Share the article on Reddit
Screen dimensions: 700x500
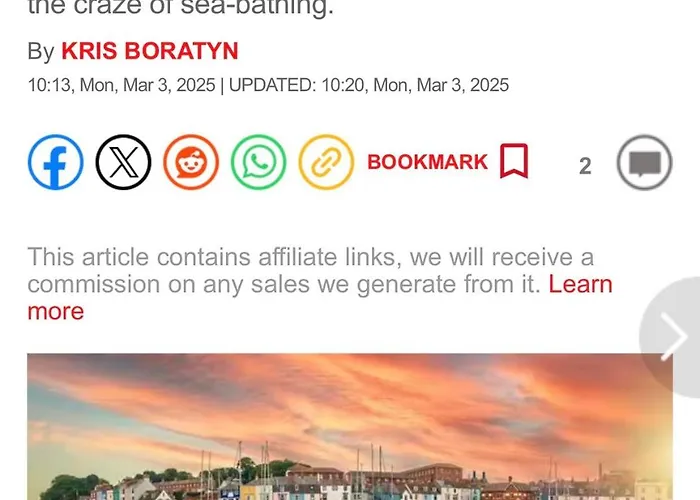tap(191, 162)
